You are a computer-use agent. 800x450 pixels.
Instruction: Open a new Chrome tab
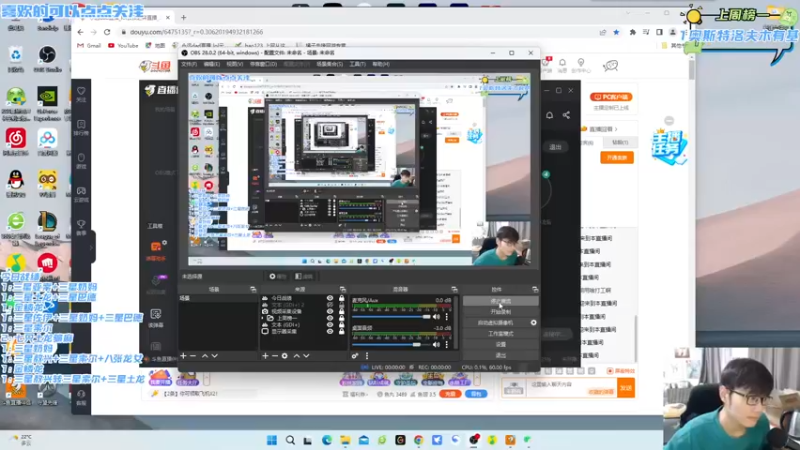(x=184, y=17)
